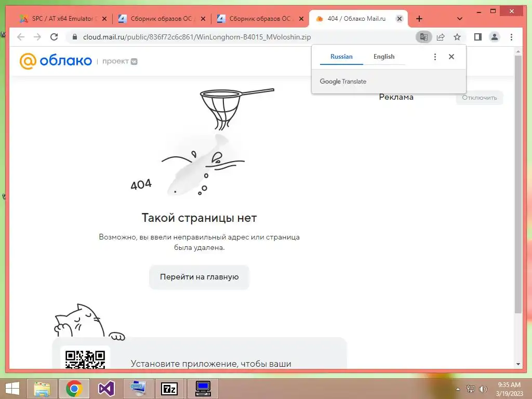The height and width of the screenshot is (399, 532).
Task: Show hidden system tray icons
Action: (458, 389)
